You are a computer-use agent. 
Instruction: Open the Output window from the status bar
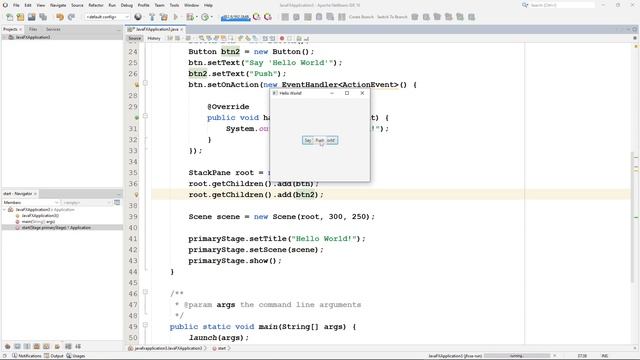tap(54, 356)
